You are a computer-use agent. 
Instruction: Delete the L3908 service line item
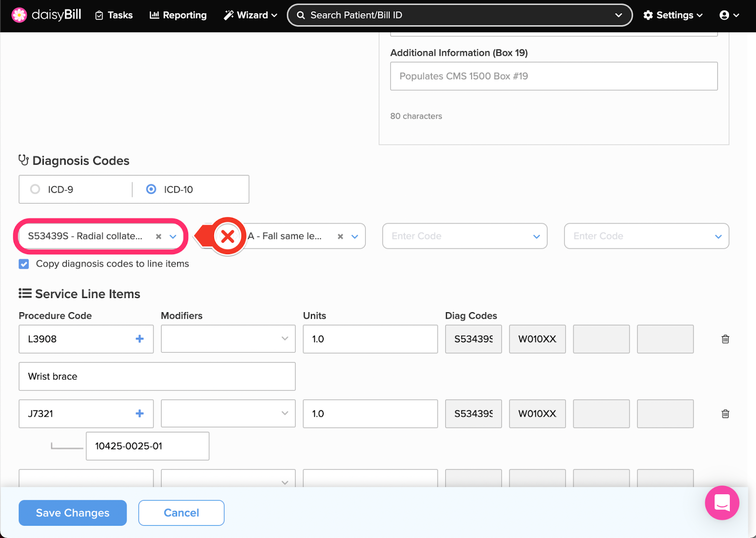tap(725, 339)
